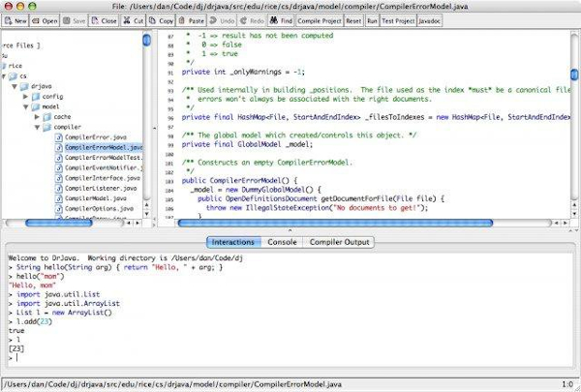Click the CompilerErrorModelTest file icon

pos(58,158)
